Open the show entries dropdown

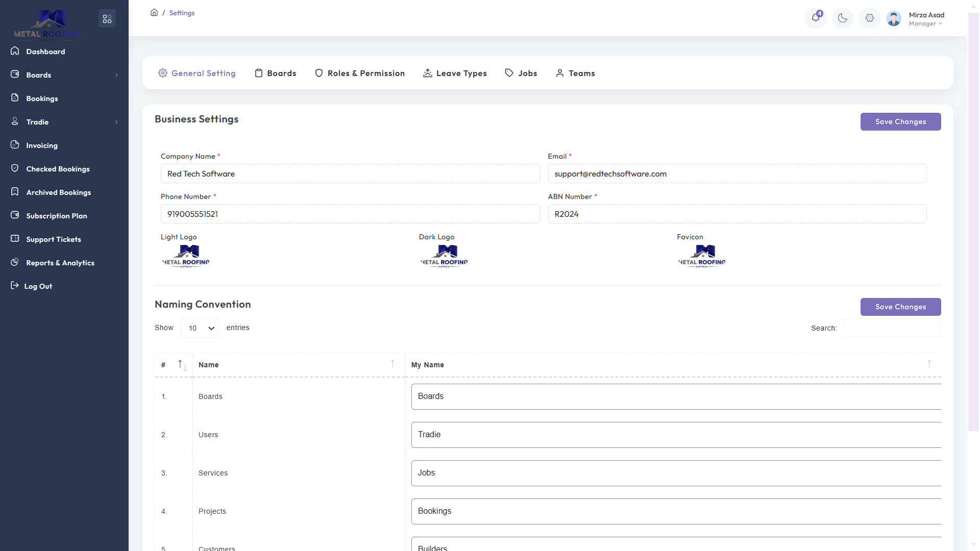200,328
